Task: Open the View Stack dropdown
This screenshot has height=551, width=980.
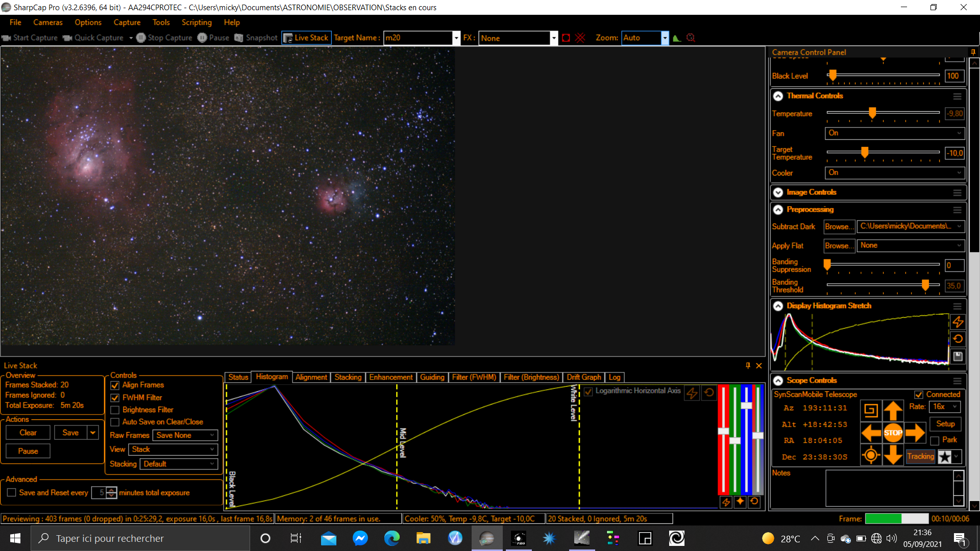Action: click(173, 449)
